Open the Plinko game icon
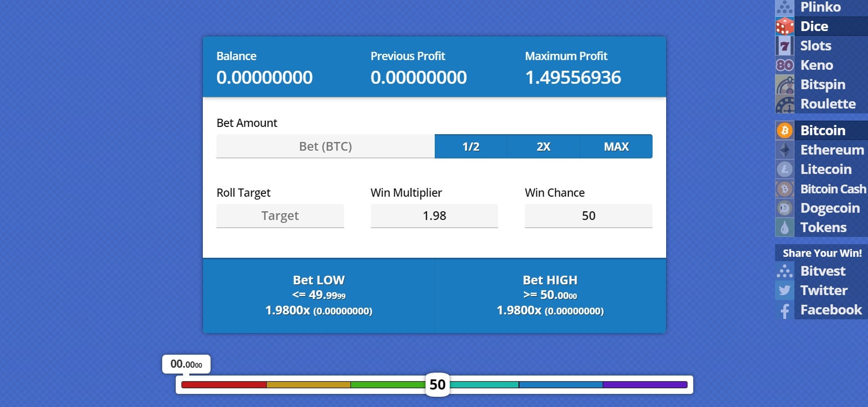The image size is (868, 407). pos(785,8)
